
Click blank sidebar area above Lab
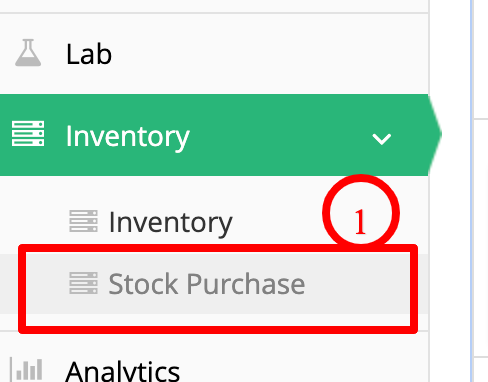213,6
